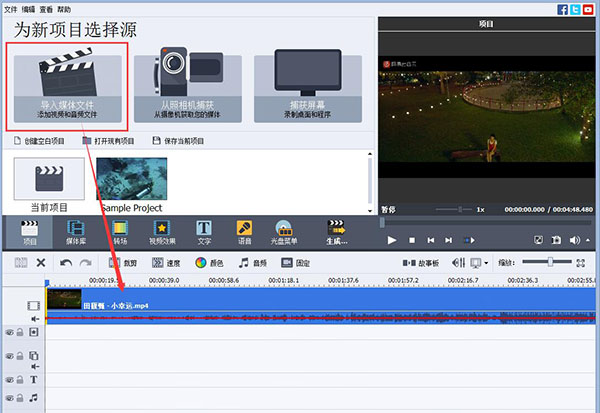This screenshot has height=413, width=600.
Task: Click the preview seek bar
Action: [x=486, y=222]
